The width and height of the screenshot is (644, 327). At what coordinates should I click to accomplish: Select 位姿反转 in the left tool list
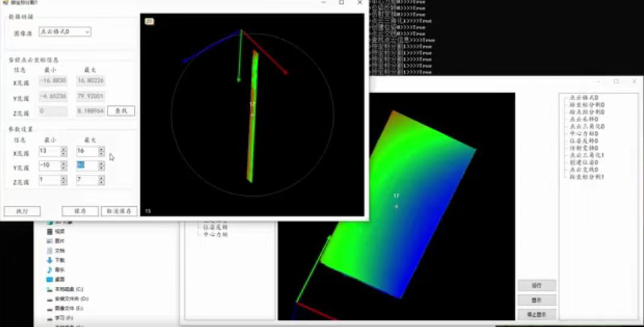tap(215, 227)
